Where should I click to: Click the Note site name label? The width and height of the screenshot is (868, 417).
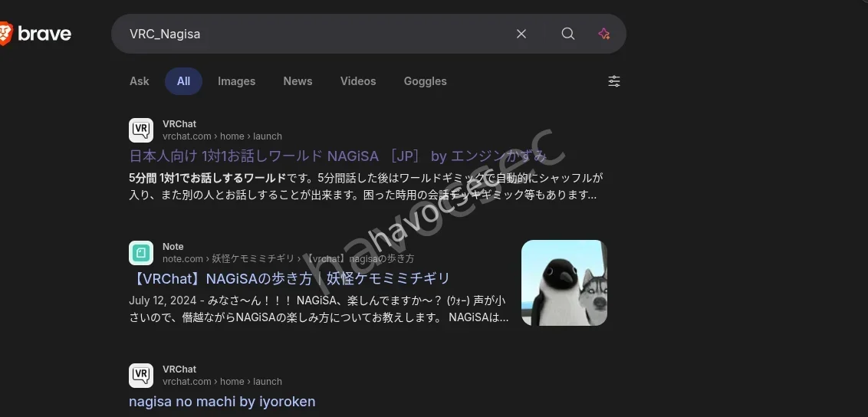[x=173, y=247]
